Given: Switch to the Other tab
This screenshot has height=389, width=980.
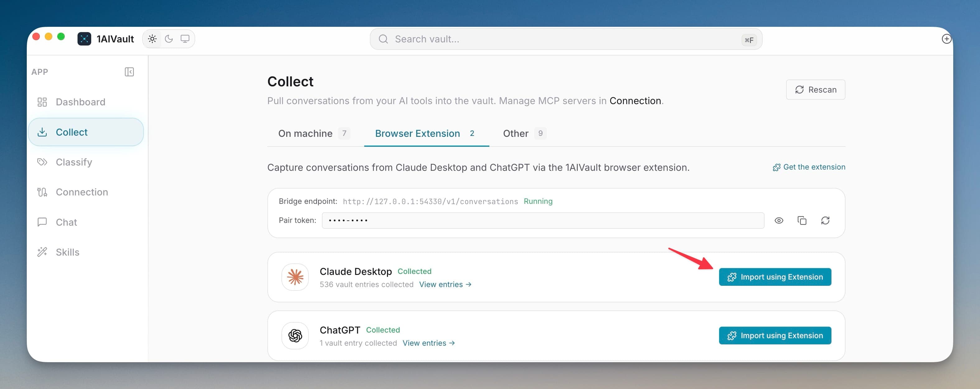Looking at the screenshot, I should click(x=525, y=133).
